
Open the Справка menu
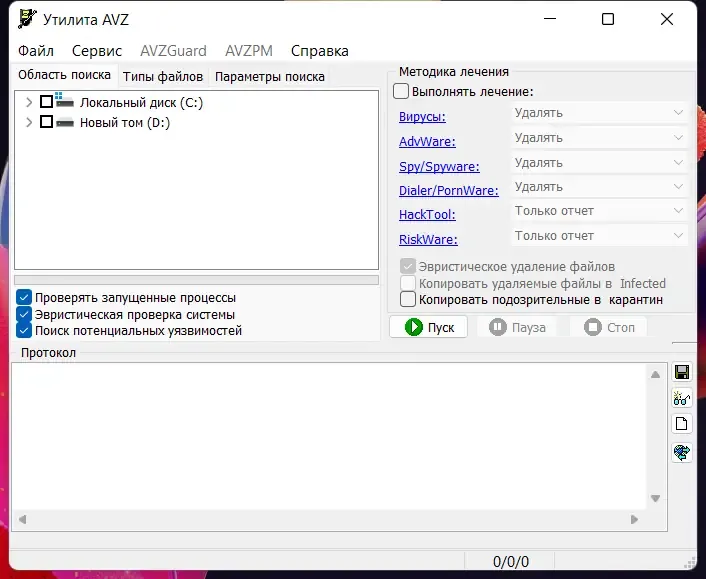320,50
